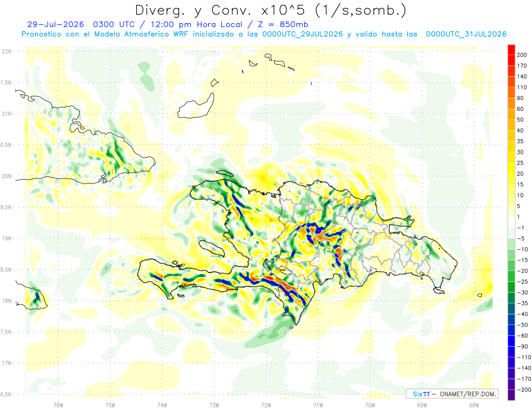Click the '73W' longitude label

[214, 405]
